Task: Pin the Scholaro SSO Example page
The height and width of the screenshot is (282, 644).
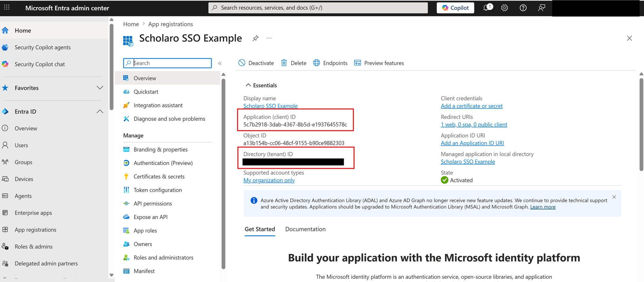Action: coord(255,38)
